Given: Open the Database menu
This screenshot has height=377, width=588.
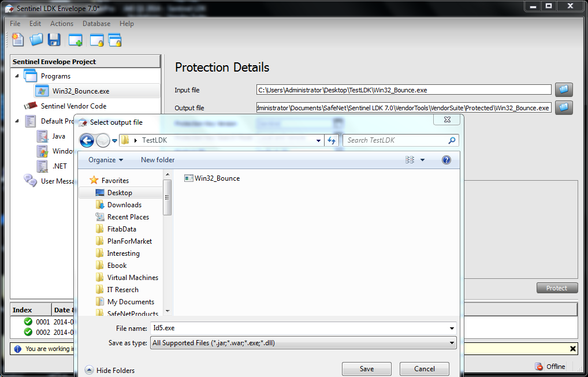Looking at the screenshot, I should pyautogui.click(x=96, y=23).
